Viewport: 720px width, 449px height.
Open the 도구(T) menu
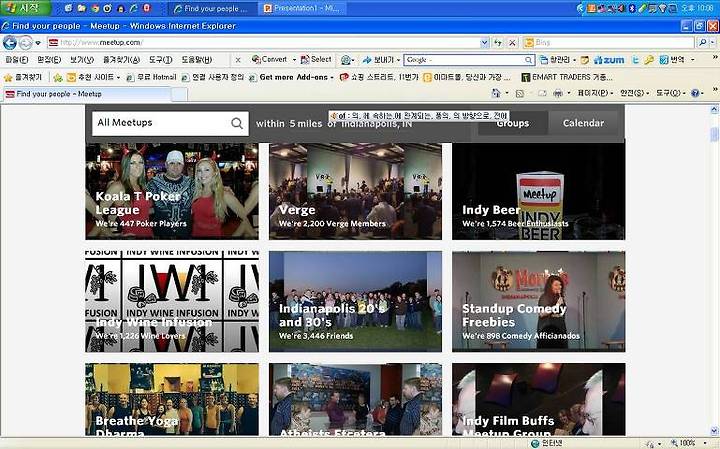(x=160, y=60)
